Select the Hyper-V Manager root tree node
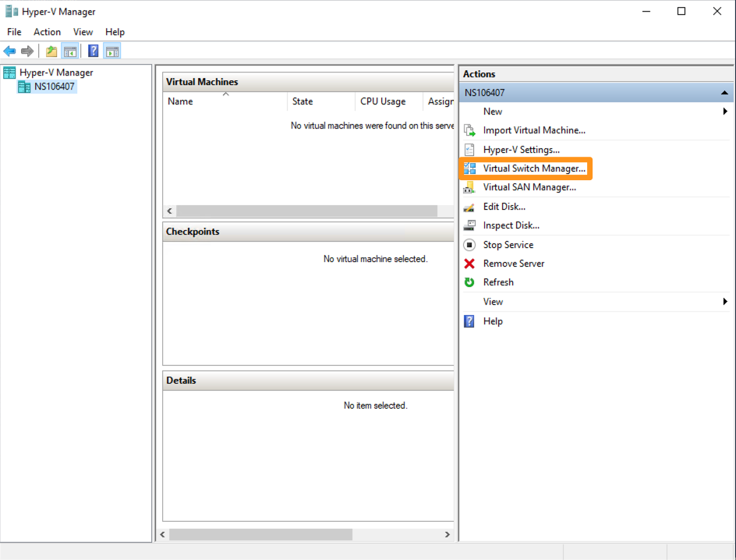Viewport: 736px width, 560px height. click(x=56, y=73)
